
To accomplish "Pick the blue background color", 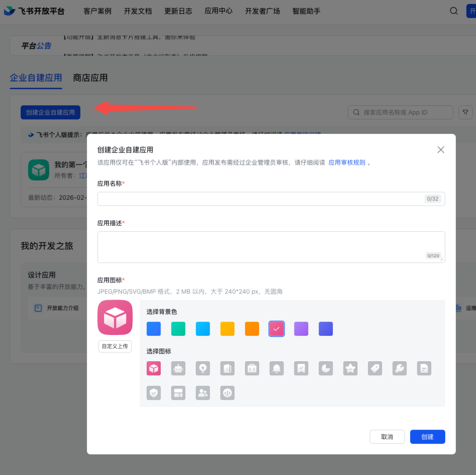I will [154, 329].
